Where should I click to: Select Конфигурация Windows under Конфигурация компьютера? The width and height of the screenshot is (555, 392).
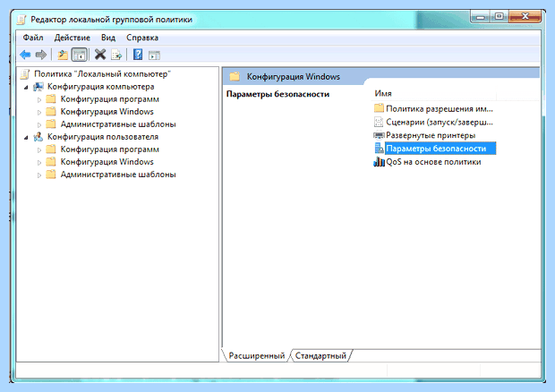pyautogui.click(x=107, y=112)
